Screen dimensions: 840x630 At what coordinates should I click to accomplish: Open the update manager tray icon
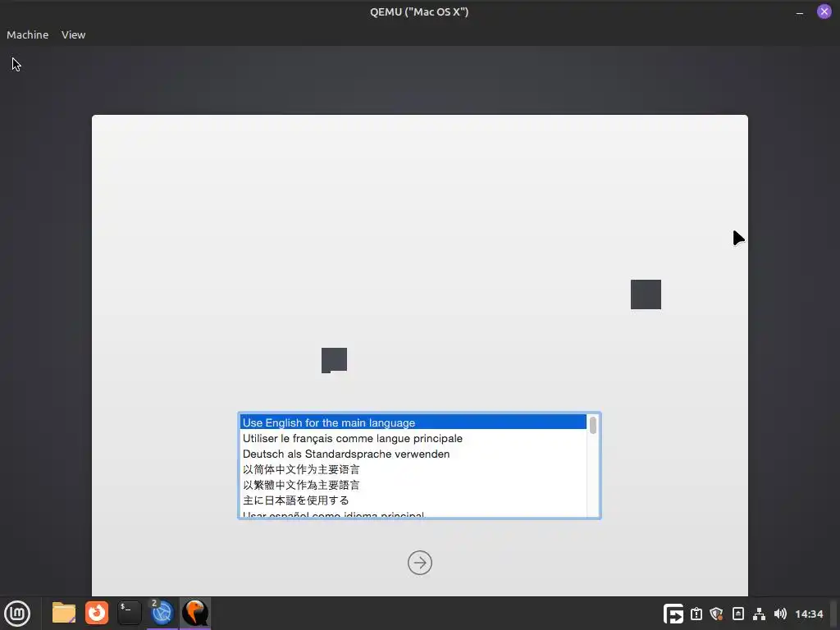[x=696, y=614]
